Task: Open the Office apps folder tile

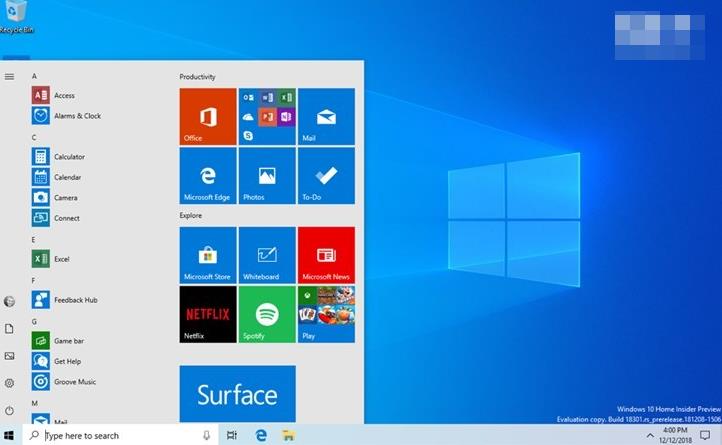Action: click(x=267, y=117)
